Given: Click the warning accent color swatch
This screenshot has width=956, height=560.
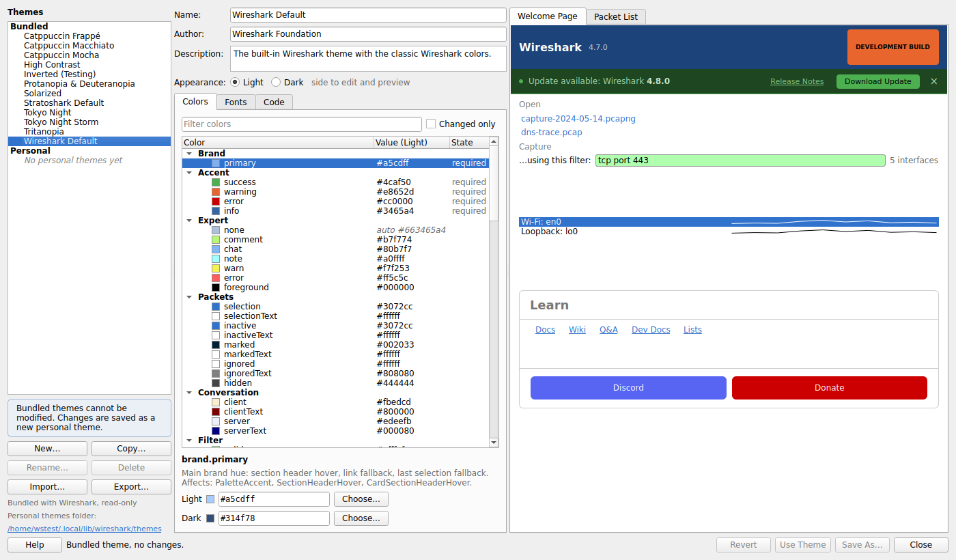Looking at the screenshot, I should tap(216, 192).
